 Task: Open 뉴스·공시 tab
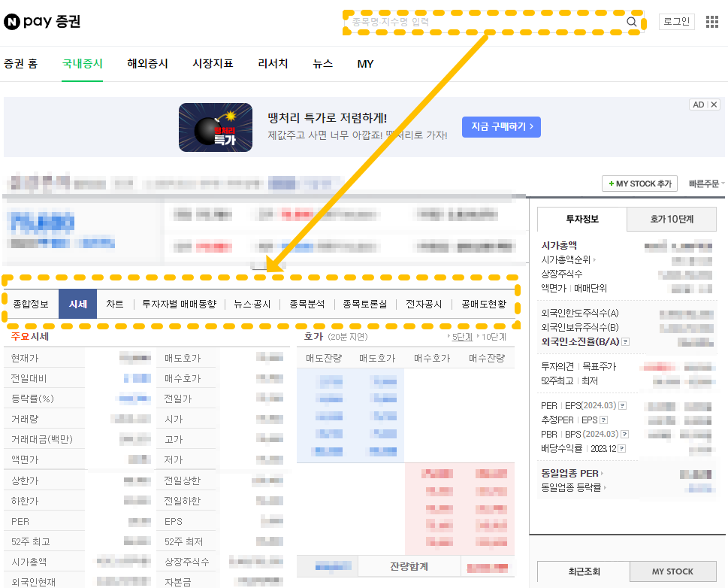tap(252, 304)
